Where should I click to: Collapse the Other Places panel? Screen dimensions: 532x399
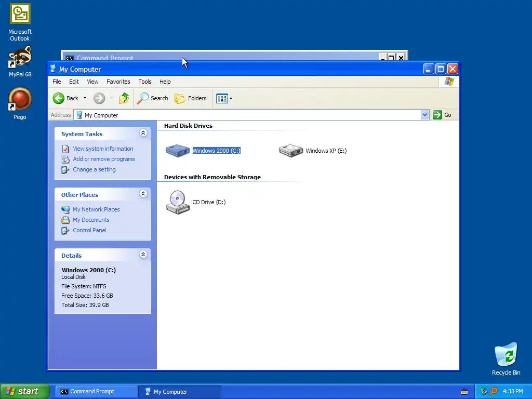(143, 194)
